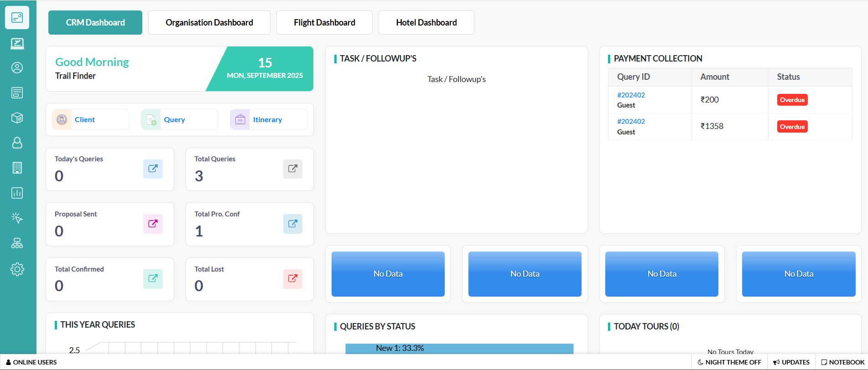The image size is (868, 370).
Task: Open ONLINE USERS in bottom bar
Action: (x=31, y=362)
